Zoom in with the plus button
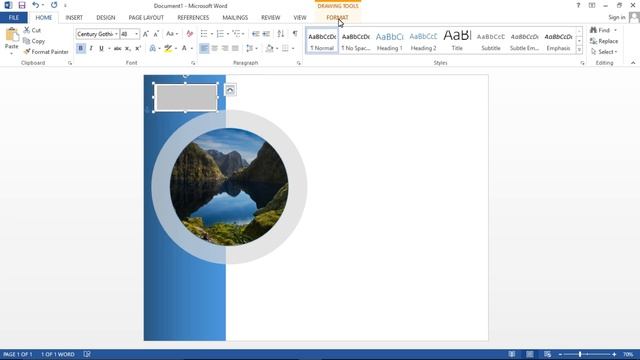This screenshot has height=360, width=640. click(x=614, y=354)
